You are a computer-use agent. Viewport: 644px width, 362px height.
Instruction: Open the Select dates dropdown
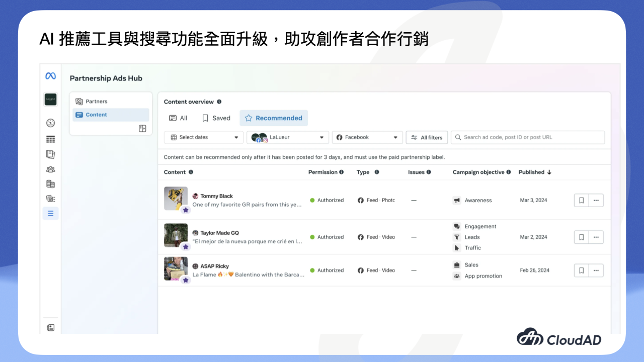coord(204,137)
